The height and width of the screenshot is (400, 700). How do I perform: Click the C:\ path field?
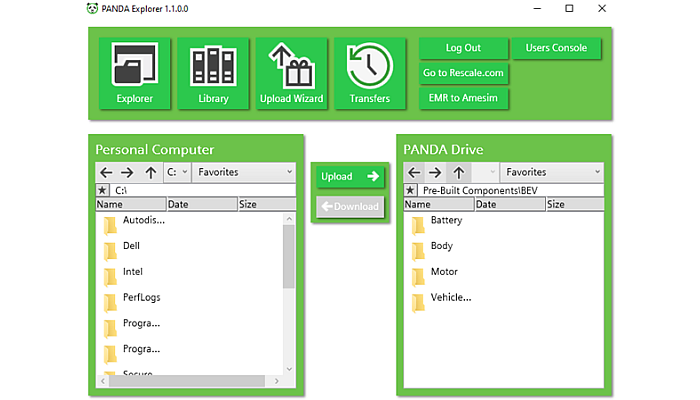coord(202,190)
